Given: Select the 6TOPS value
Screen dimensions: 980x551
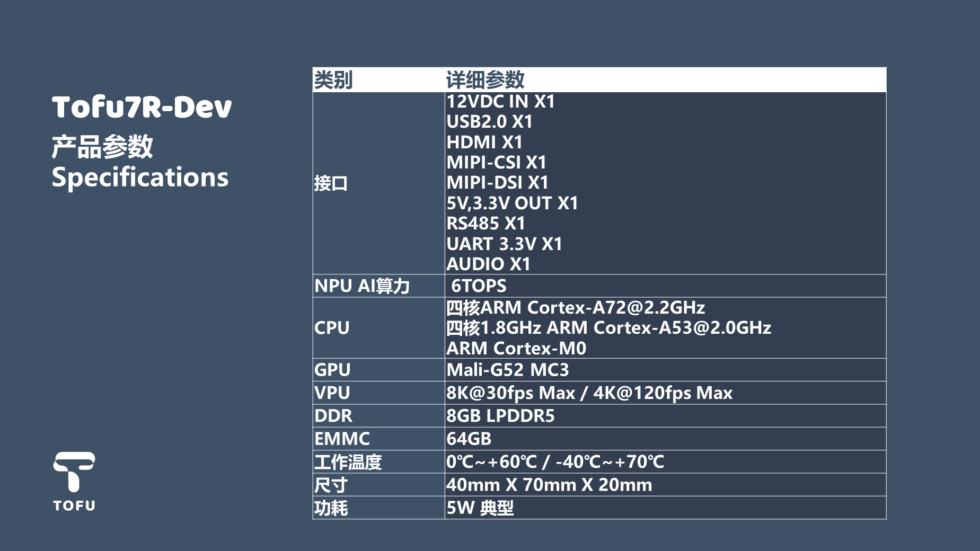Looking at the screenshot, I should 479,286.
